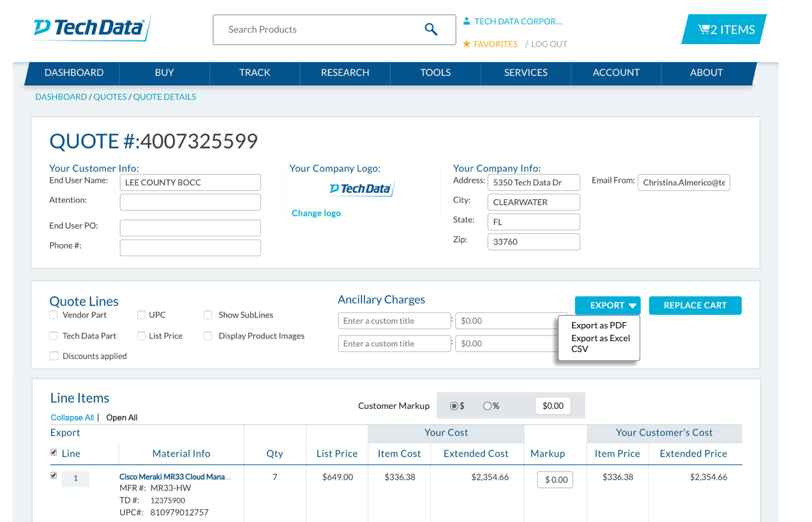Click the End User PO field
This screenshot has height=522, width=812.
190,228
